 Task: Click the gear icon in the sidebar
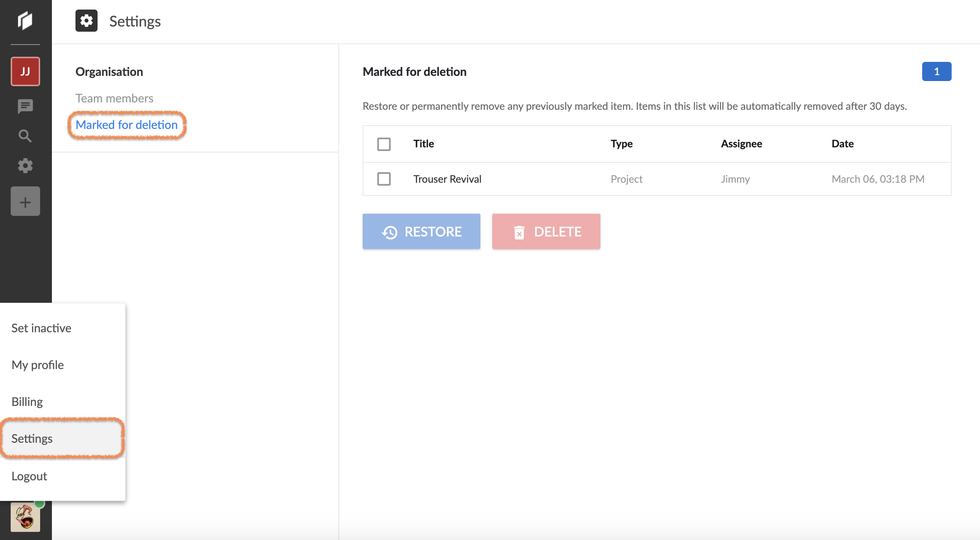tap(25, 166)
